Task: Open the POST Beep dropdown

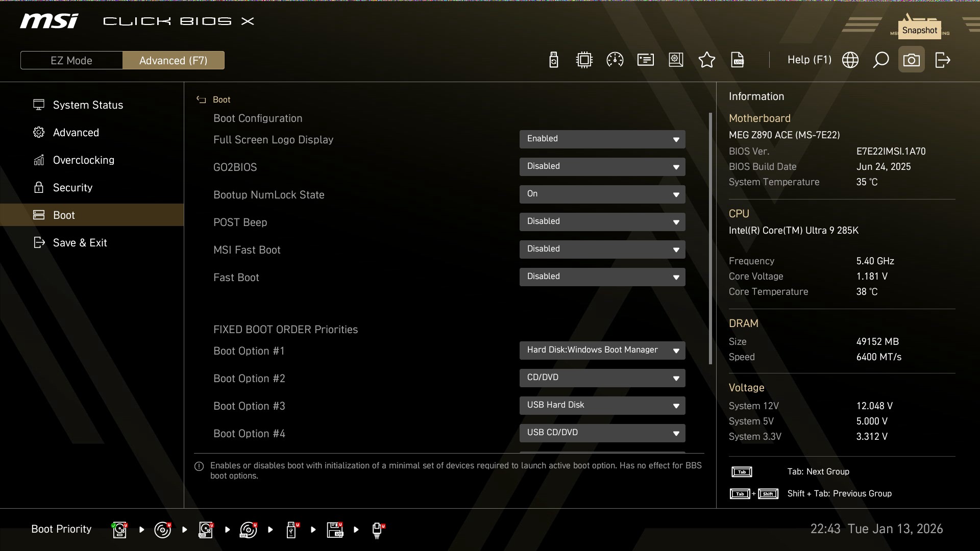Action: 602,222
